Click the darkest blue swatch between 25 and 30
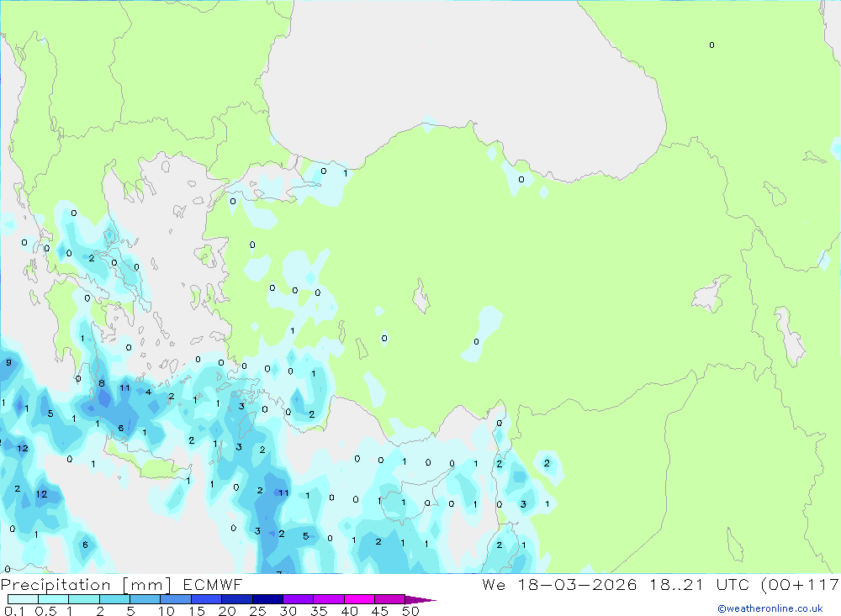 (x=267, y=599)
